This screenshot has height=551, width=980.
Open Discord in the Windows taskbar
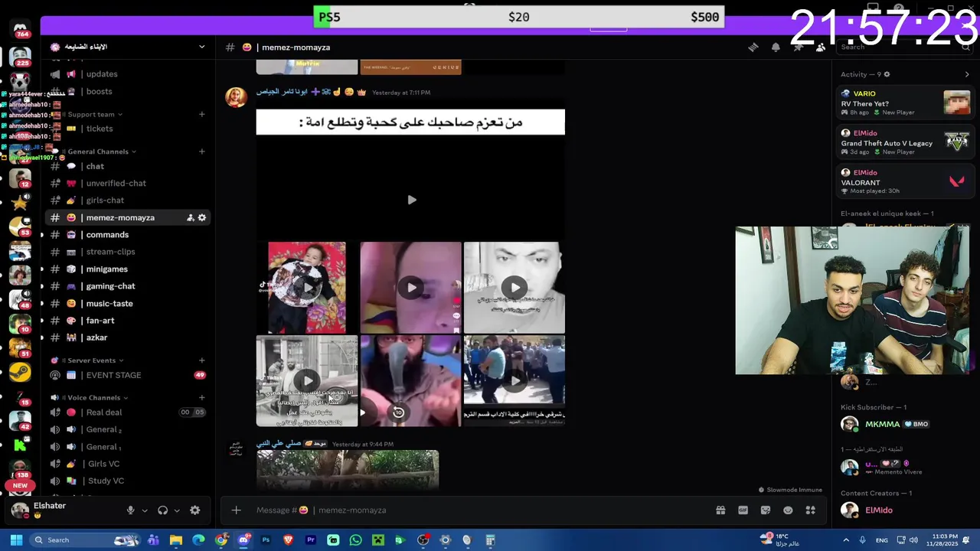coord(243,540)
